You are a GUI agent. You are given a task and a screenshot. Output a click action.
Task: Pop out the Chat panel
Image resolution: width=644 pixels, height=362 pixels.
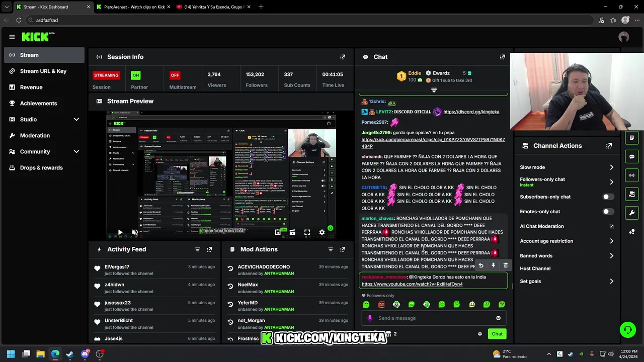point(502,57)
